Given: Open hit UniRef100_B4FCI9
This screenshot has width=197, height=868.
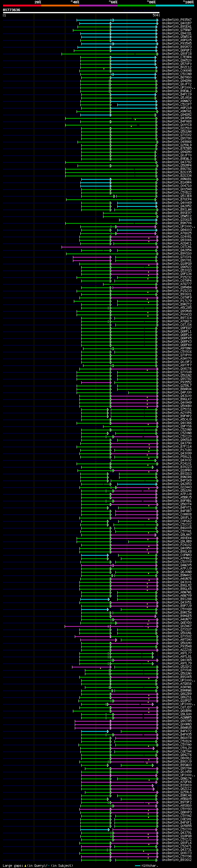Looking at the screenshot, I should [x=177, y=94].
